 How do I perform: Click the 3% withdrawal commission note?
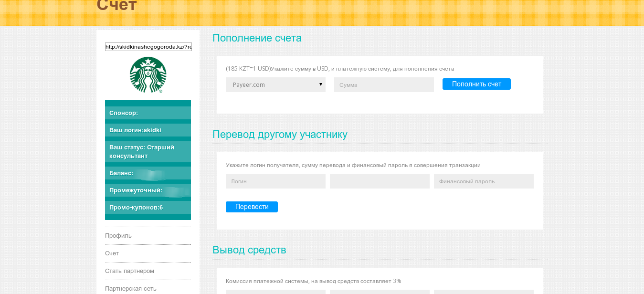[x=314, y=281]
